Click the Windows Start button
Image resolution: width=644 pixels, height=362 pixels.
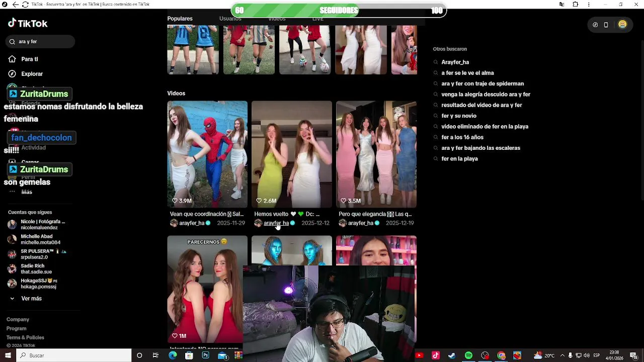coord(8,355)
